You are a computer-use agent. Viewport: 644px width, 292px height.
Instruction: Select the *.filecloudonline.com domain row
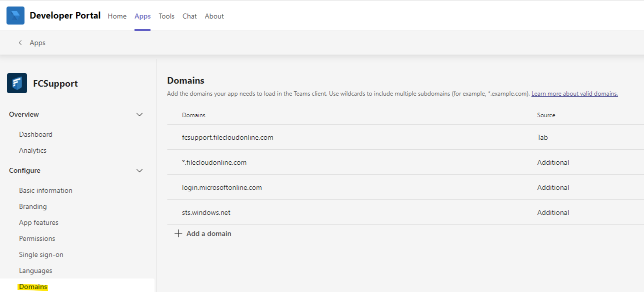[405, 162]
